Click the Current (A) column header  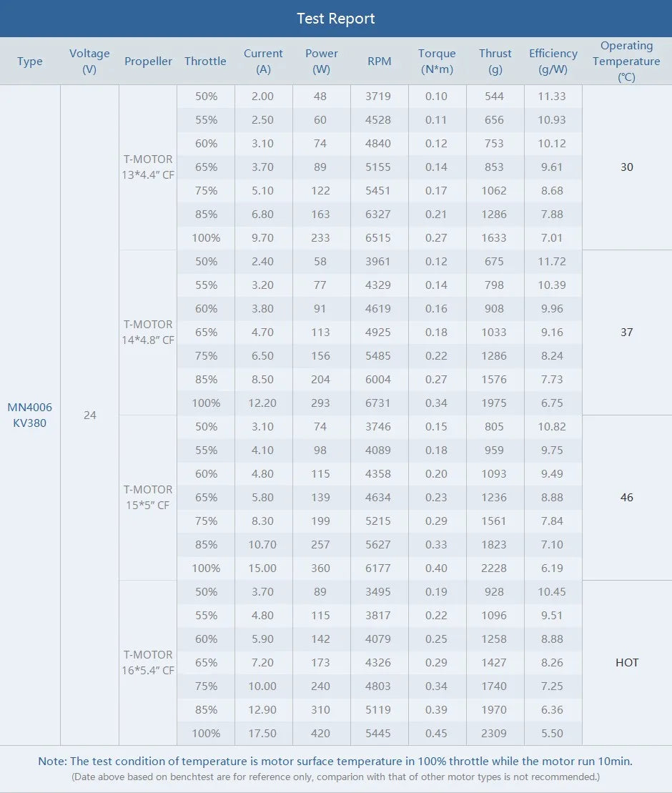(264, 61)
